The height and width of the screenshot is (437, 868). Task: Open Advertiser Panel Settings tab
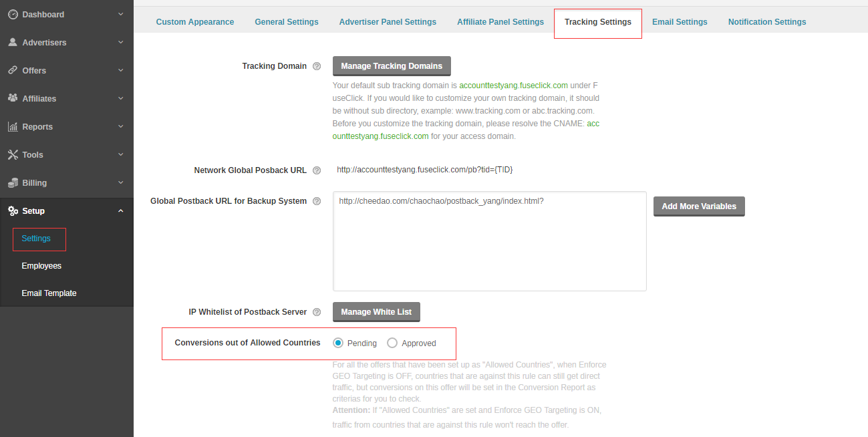pyautogui.click(x=388, y=22)
